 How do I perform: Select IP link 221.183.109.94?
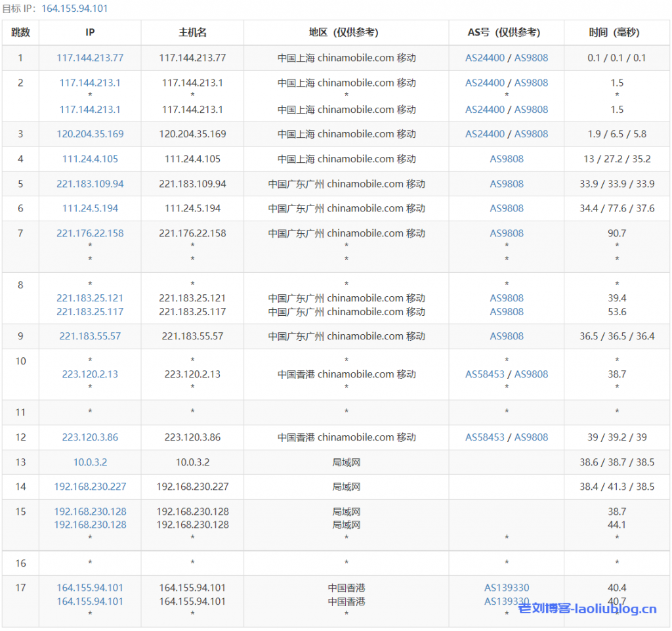coord(90,184)
